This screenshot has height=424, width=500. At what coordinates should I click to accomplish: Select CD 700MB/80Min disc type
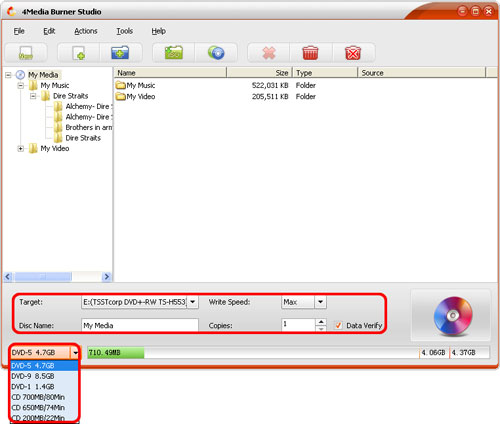coord(44,397)
